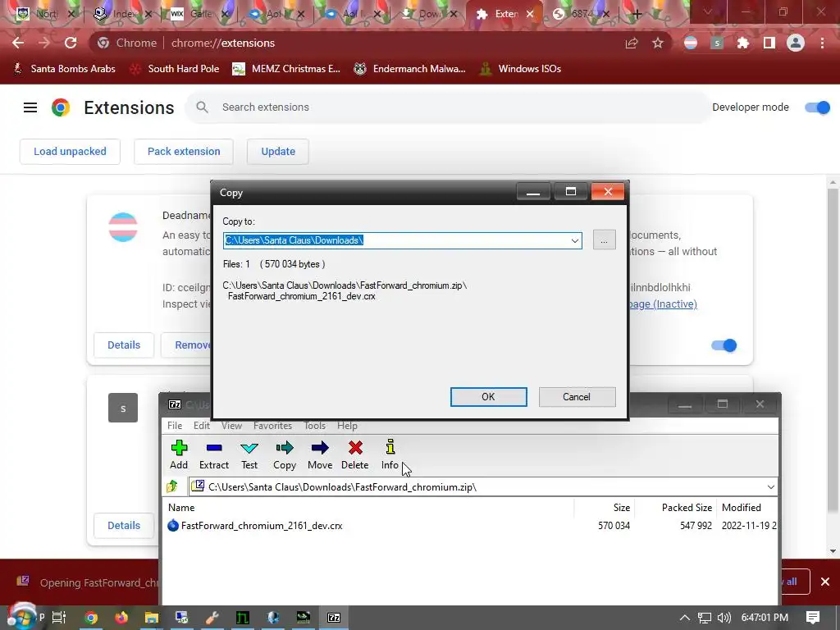Open the Windows ISOs bookmark
This screenshot has width=840, height=630.
[521, 69]
